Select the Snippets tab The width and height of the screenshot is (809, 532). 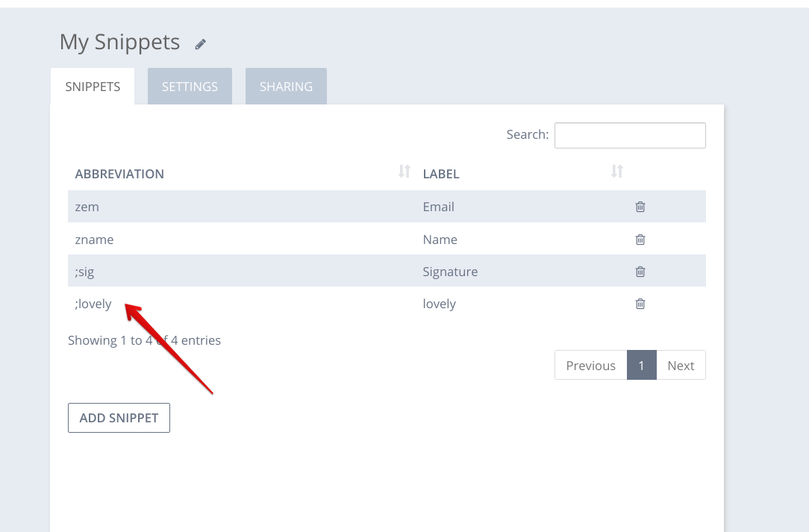click(x=93, y=87)
